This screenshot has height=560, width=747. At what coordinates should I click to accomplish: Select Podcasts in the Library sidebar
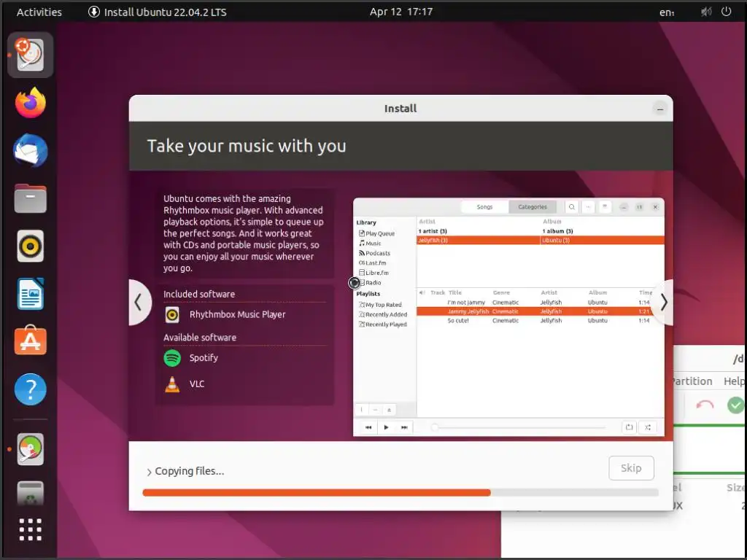(374, 253)
